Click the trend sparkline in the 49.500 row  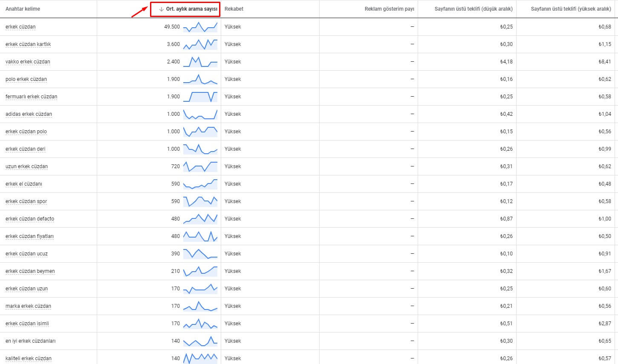coord(200,27)
